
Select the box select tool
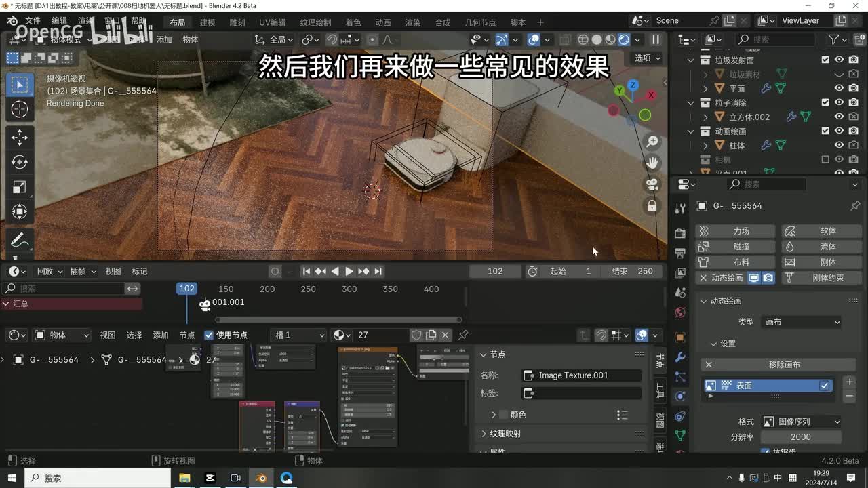[x=20, y=84]
